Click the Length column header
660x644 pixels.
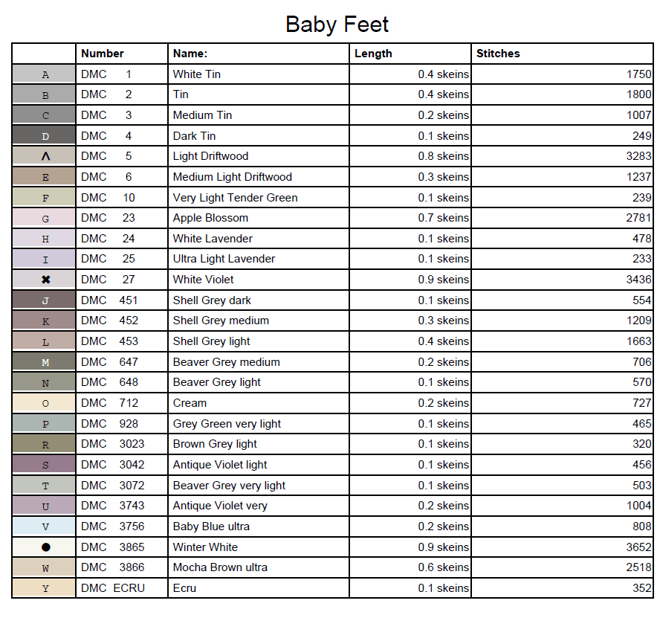pyautogui.click(x=373, y=54)
